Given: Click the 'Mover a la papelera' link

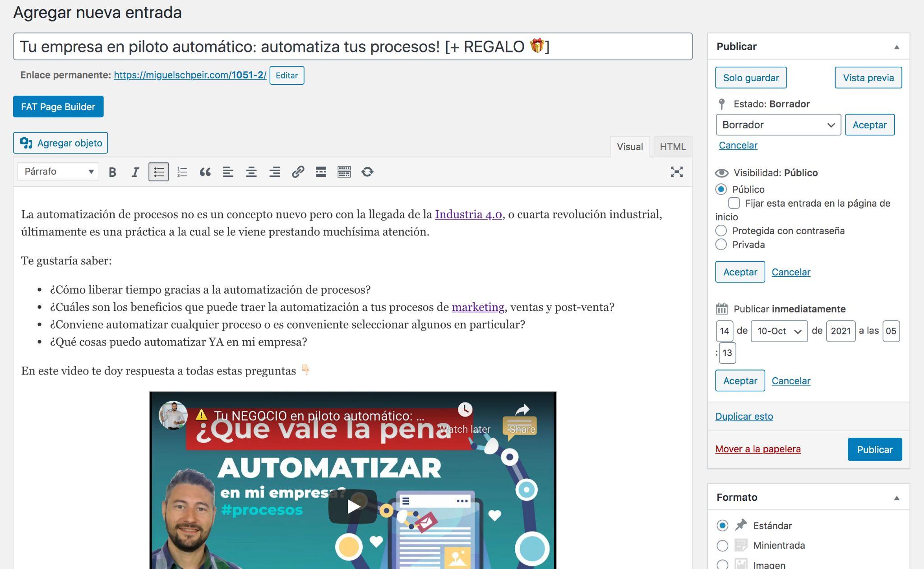Looking at the screenshot, I should (758, 449).
